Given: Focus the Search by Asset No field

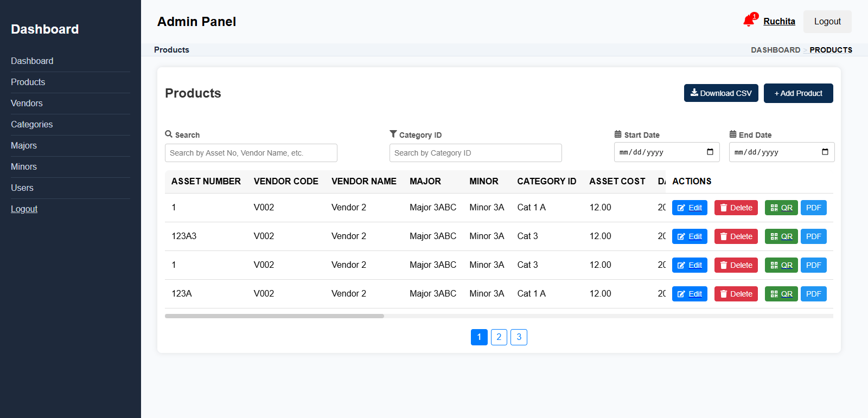Looking at the screenshot, I should tap(251, 153).
